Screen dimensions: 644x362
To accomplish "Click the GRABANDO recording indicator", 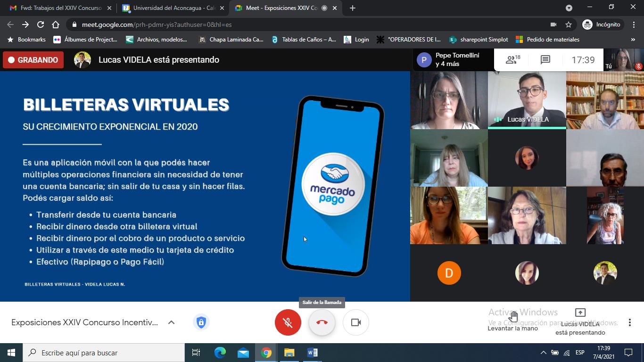I will point(33,60).
